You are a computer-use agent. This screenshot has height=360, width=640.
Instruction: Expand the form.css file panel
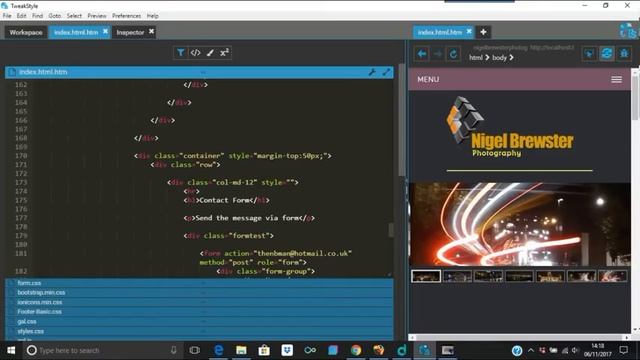[199, 283]
